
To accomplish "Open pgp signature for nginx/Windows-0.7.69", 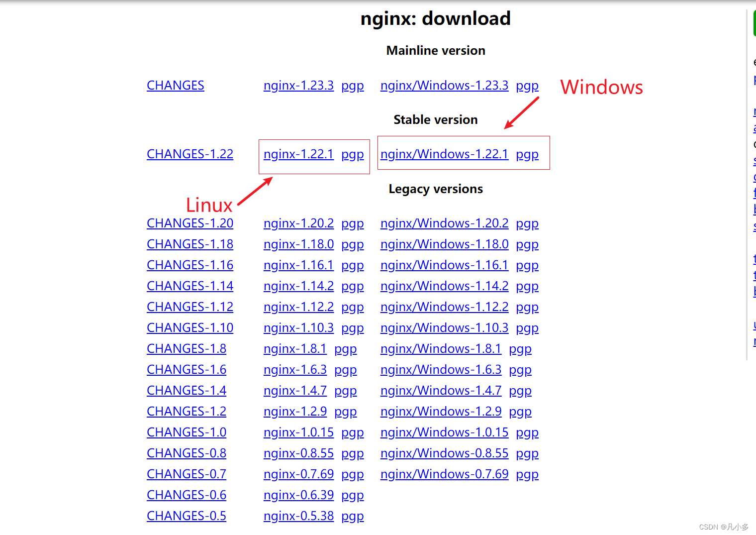I will click(x=527, y=474).
